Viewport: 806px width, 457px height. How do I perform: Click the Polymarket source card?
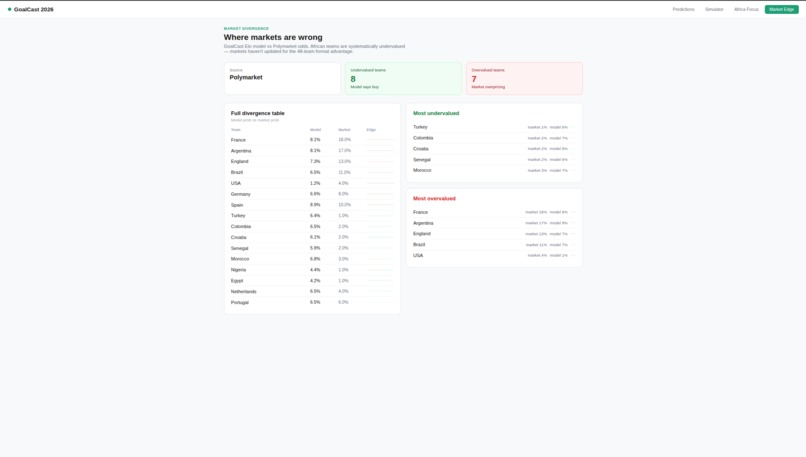tap(282, 78)
